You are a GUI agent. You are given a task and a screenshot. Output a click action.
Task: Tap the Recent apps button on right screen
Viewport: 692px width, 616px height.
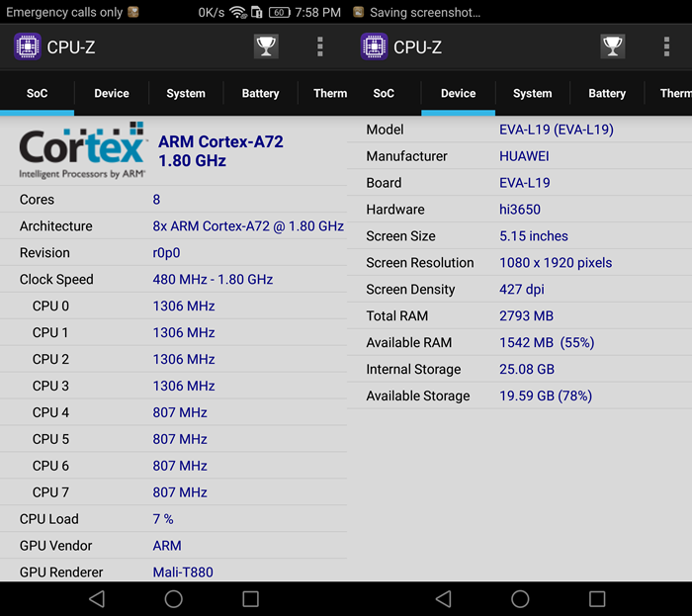(x=597, y=599)
